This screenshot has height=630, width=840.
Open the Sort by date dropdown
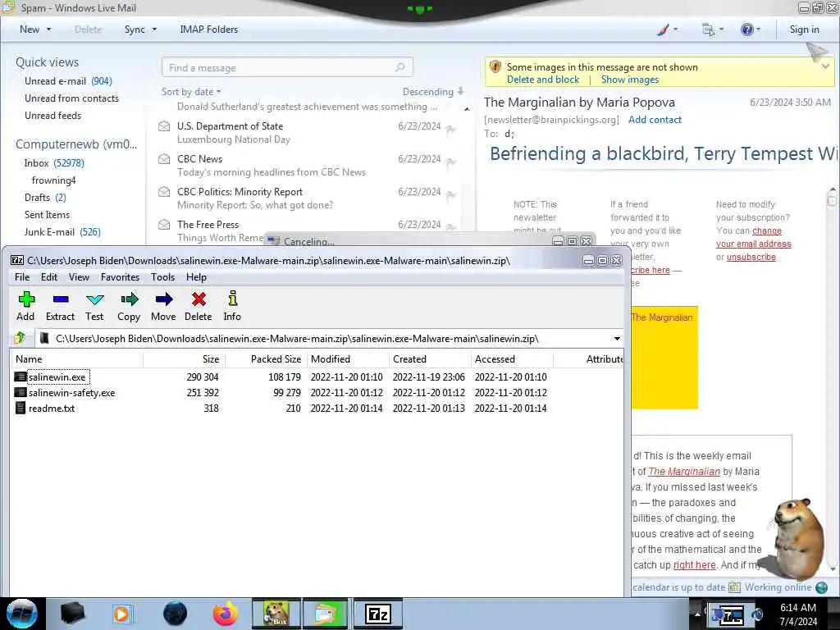191,92
